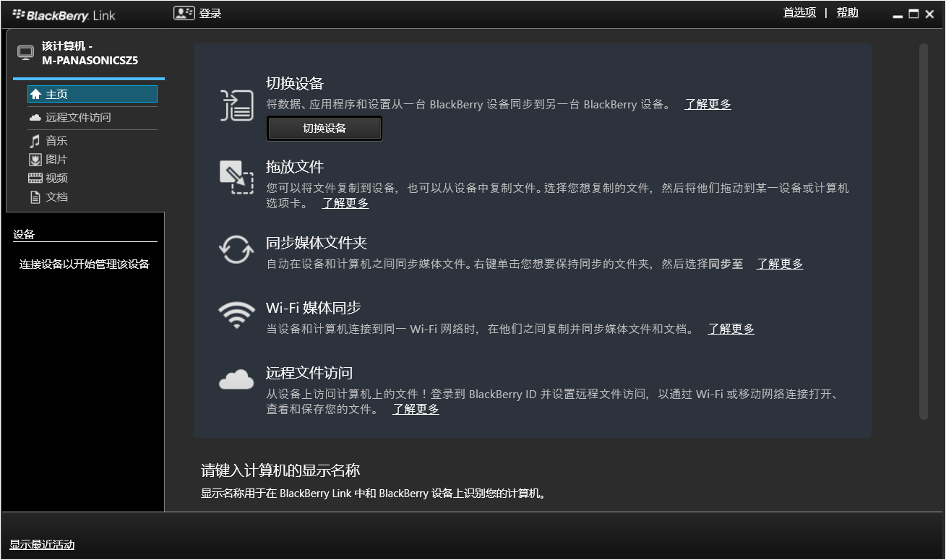Image resolution: width=946 pixels, height=560 pixels.
Task: Click the 同步媒体文件夹 sync arrows icon
Action: click(x=236, y=250)
